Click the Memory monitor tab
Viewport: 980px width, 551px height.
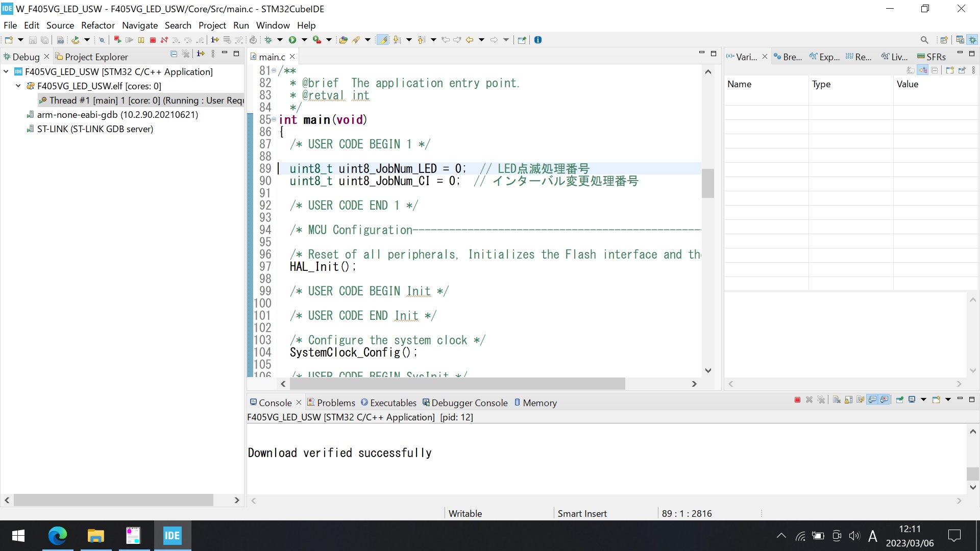pyautogui.click(x=539, y=402)
